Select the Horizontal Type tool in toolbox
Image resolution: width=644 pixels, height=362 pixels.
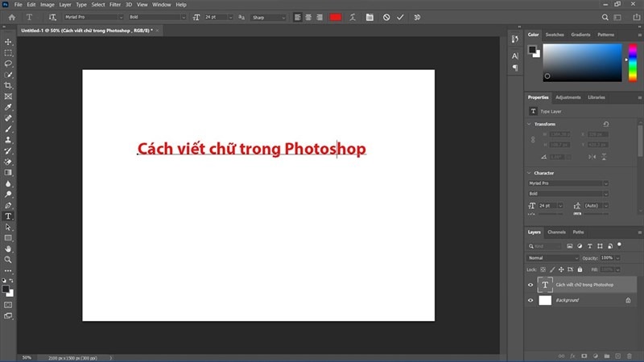(8, 216)
